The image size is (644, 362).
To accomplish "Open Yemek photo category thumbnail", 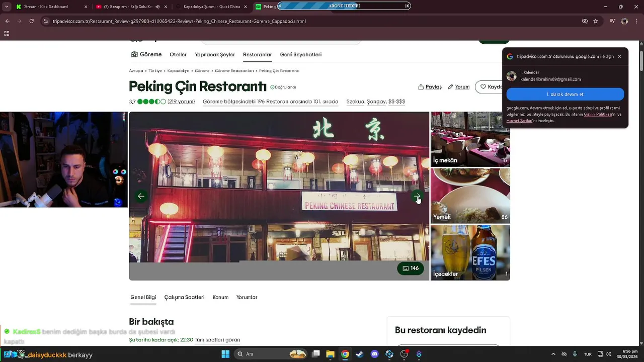I will pos(470,196).
